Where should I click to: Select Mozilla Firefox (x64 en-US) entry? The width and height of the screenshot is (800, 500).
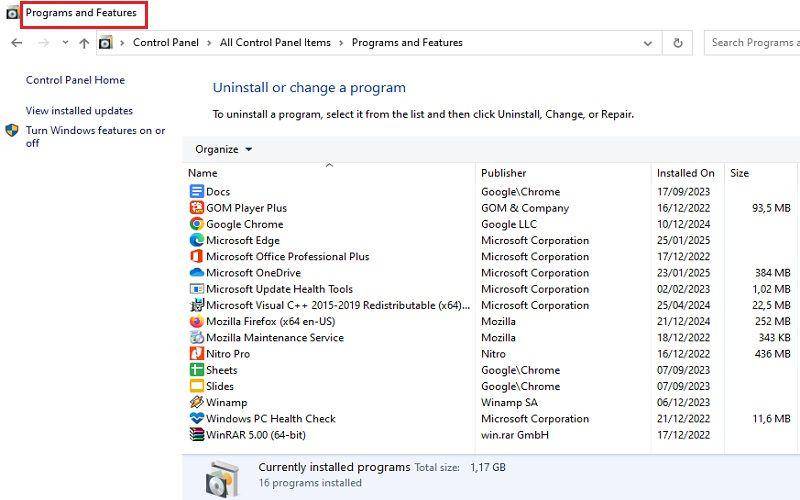coord(270,321)
